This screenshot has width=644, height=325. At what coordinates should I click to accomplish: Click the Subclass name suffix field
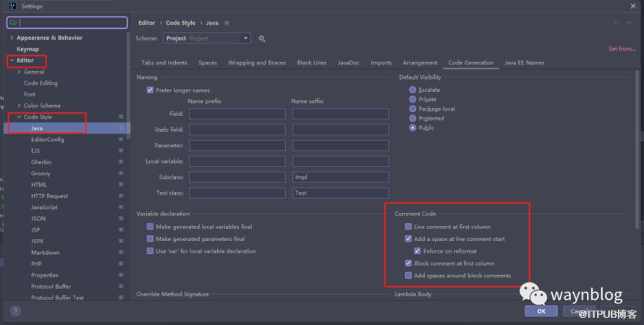pos(341,177)
